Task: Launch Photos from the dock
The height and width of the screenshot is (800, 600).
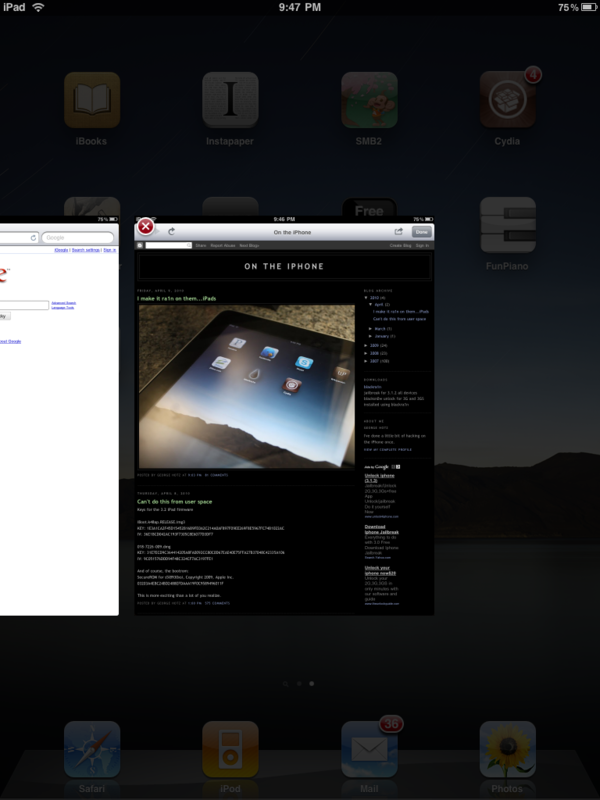Action: (x=508, y=749)
